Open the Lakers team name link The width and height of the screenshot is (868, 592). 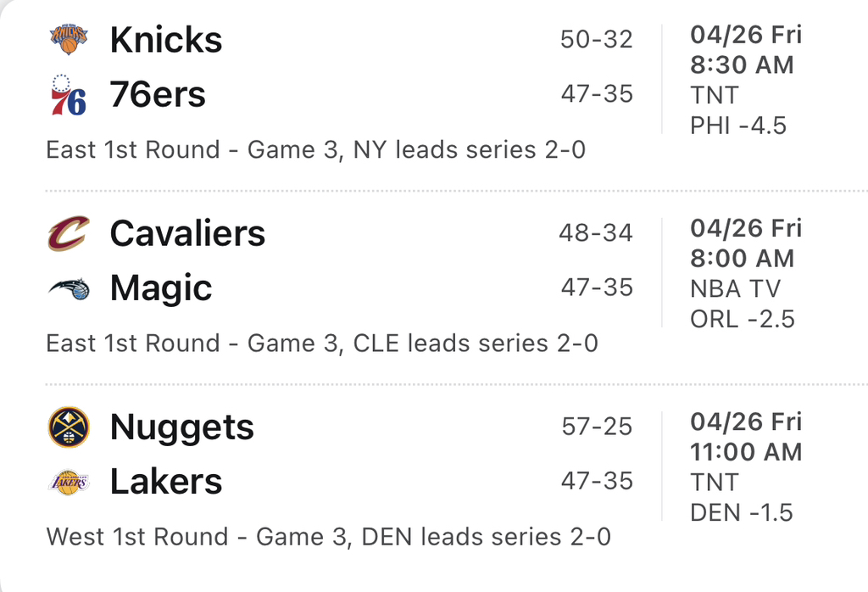pos(166,482)
